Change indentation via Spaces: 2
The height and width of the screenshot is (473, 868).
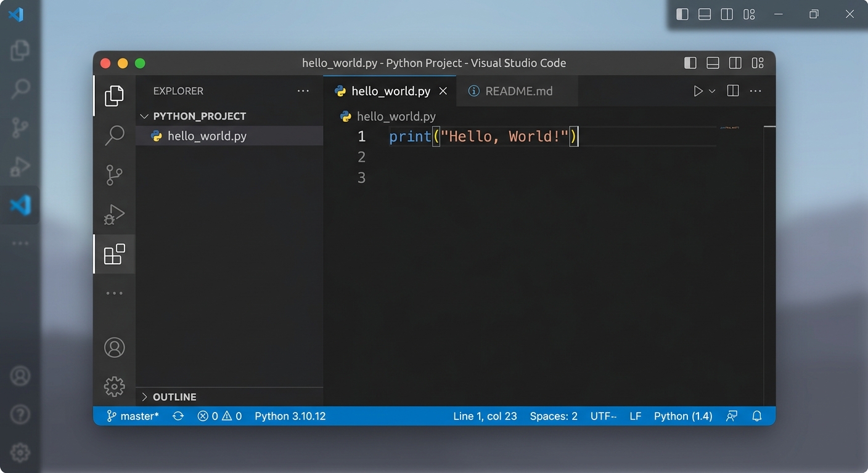tap(554, 416)
